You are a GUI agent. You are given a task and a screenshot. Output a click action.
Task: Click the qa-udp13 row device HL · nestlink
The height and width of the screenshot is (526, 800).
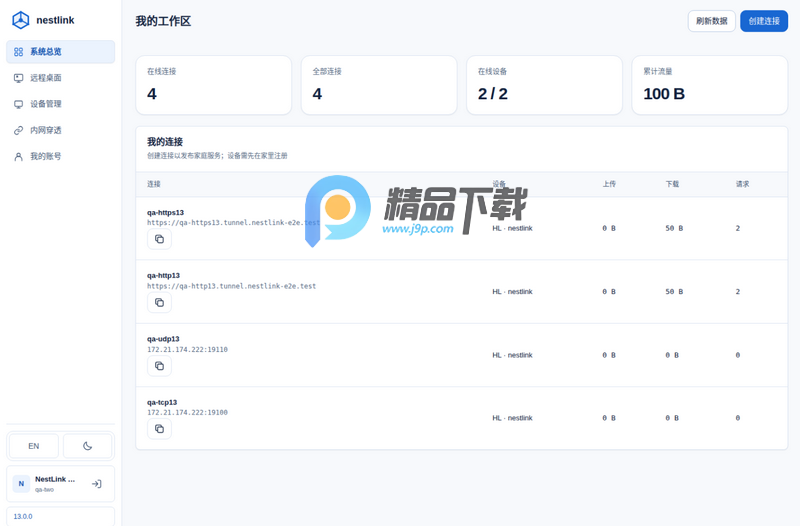pyautogui.click(x=512, y=355)
